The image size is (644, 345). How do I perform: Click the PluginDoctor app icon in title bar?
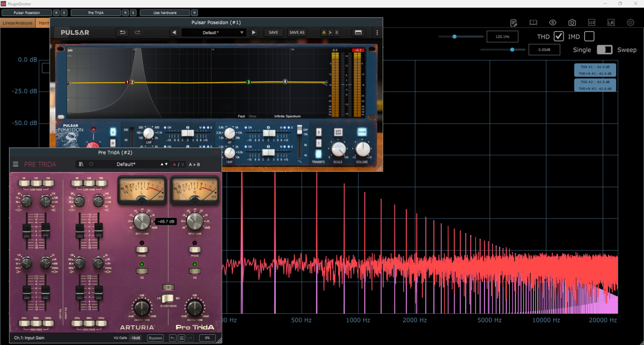click(x=4, y=4)
